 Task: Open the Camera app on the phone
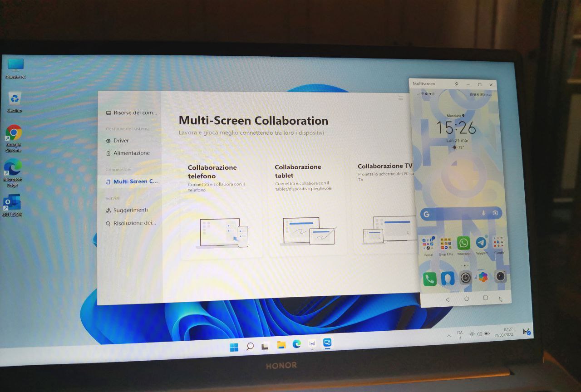(x=499, y=277)
